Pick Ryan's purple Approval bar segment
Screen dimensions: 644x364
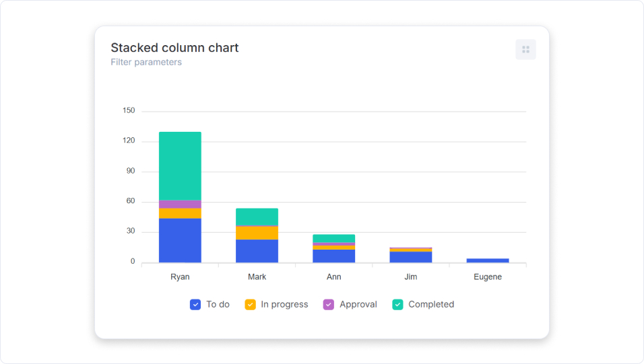pos(180,205)
